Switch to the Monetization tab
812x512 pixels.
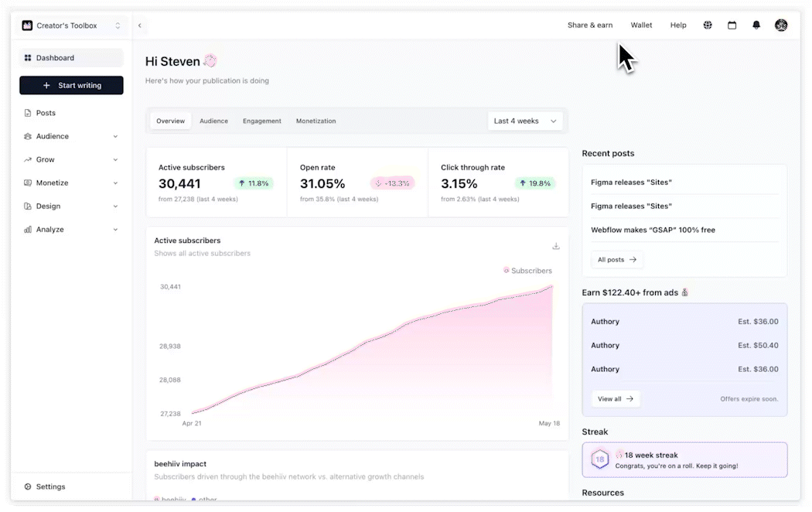click(x=316, y=121)
